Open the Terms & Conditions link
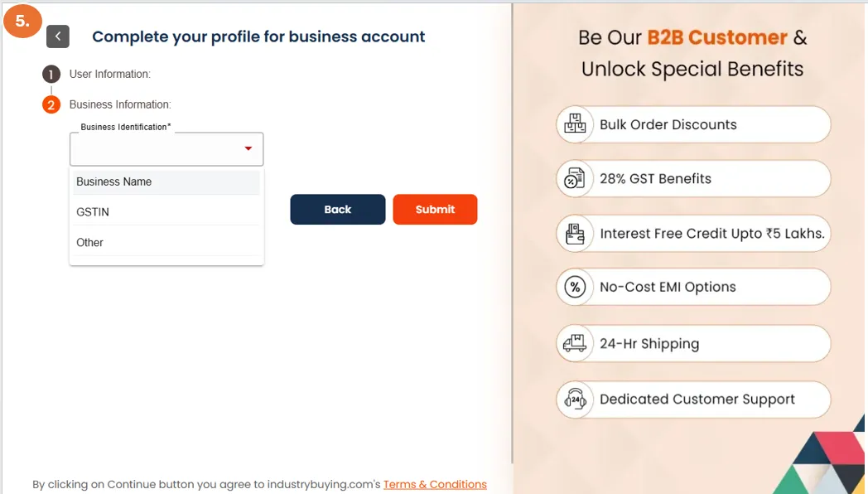 click(x=435, y=484)
